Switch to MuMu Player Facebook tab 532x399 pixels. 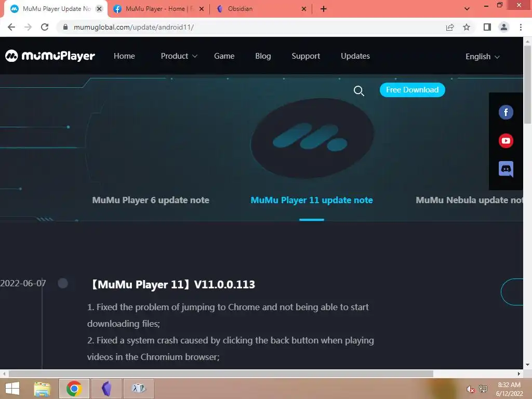(x=158, y=9)
